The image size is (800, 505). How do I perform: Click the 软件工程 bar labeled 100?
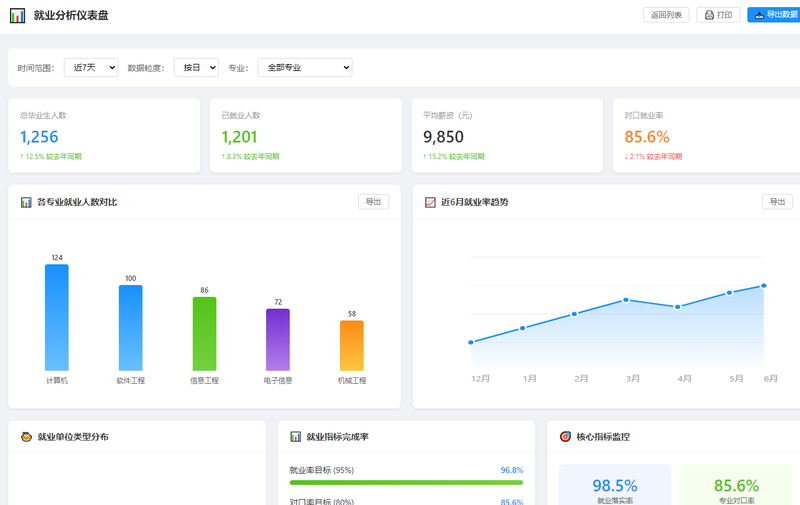[x=131, y=328]
